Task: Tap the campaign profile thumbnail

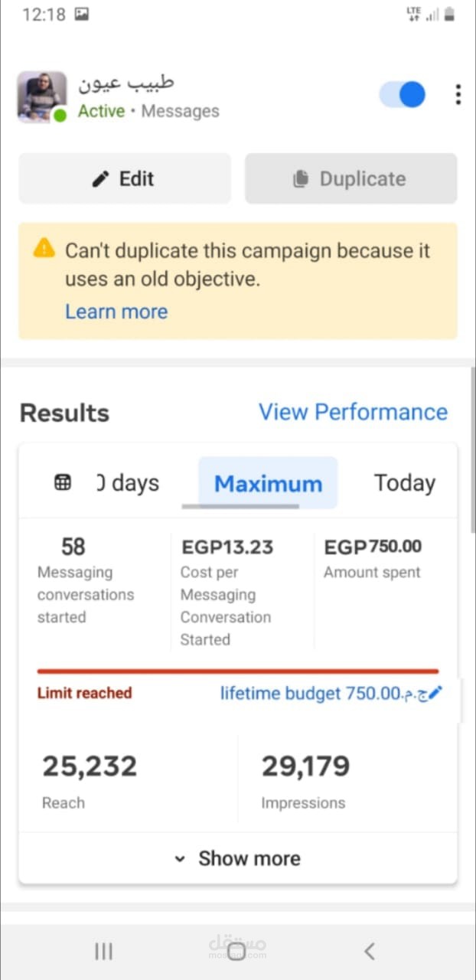Action: [x=41, y=96]
